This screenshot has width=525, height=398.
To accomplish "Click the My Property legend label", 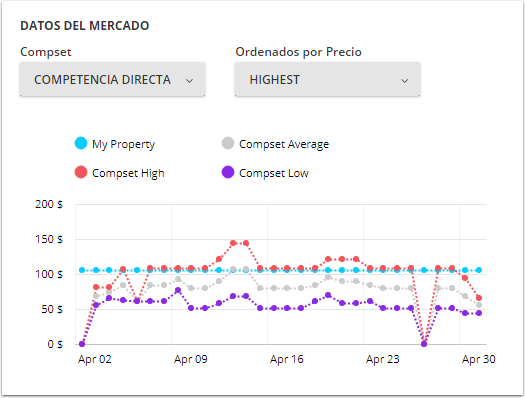I will click(x=123, y=144).
